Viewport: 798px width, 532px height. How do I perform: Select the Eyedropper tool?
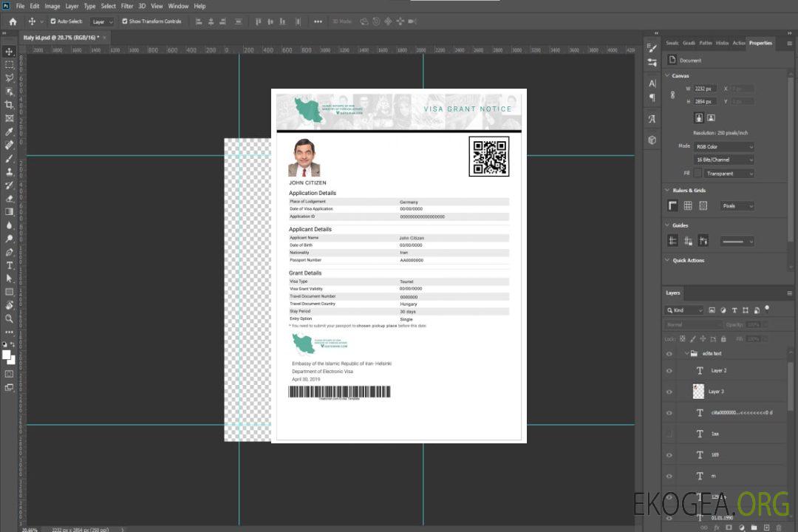[9, 132]
